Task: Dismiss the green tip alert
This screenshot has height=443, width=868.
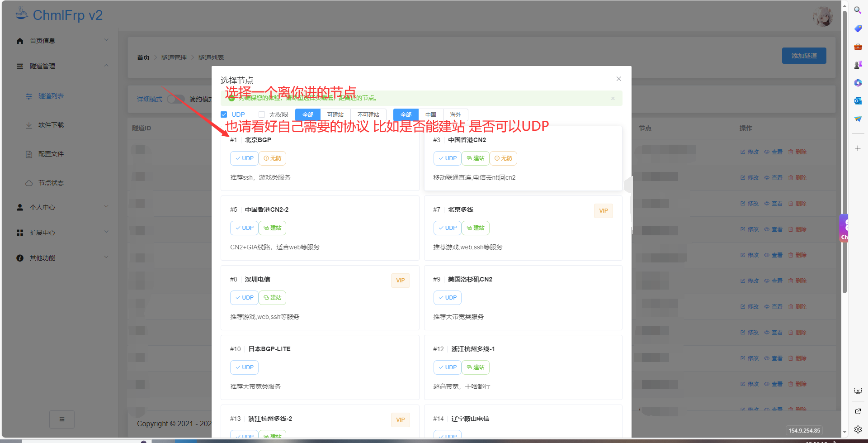Action: [613, 98]
